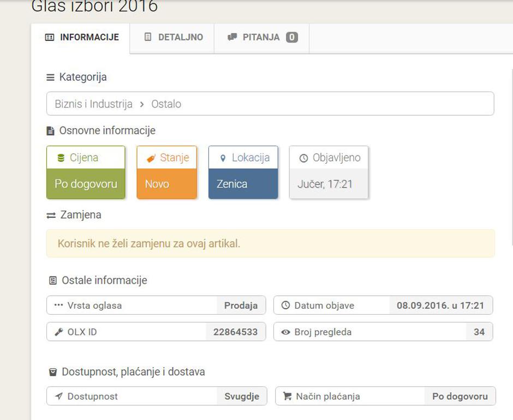Image resolution: width=513 pixels, height=420 pixels.
Task: Click the swap arrows icon beside Zamjena
Action: click(51, 215)
